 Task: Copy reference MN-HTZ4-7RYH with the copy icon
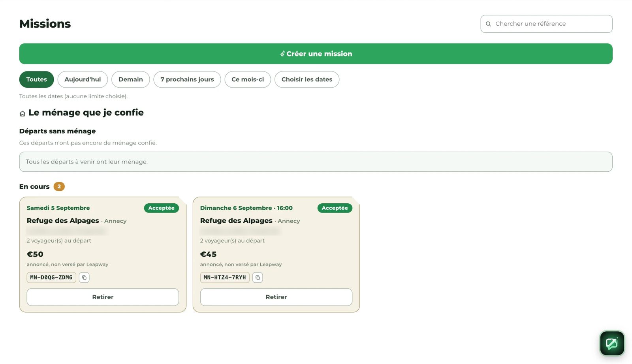coord(258,278)
